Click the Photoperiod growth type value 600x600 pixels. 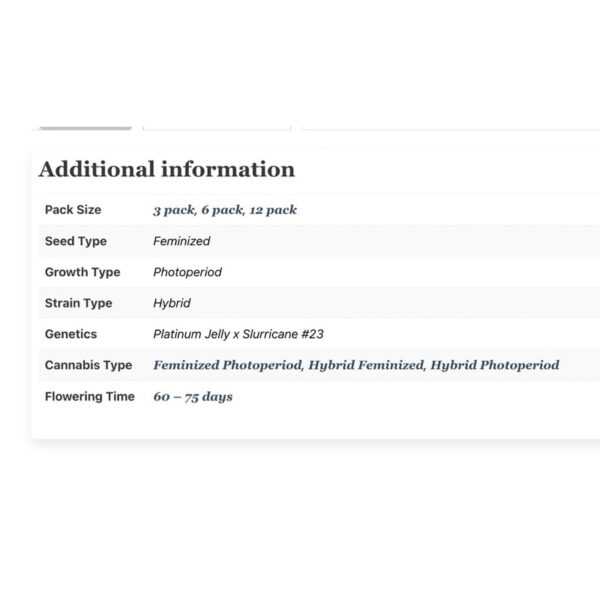187,272
